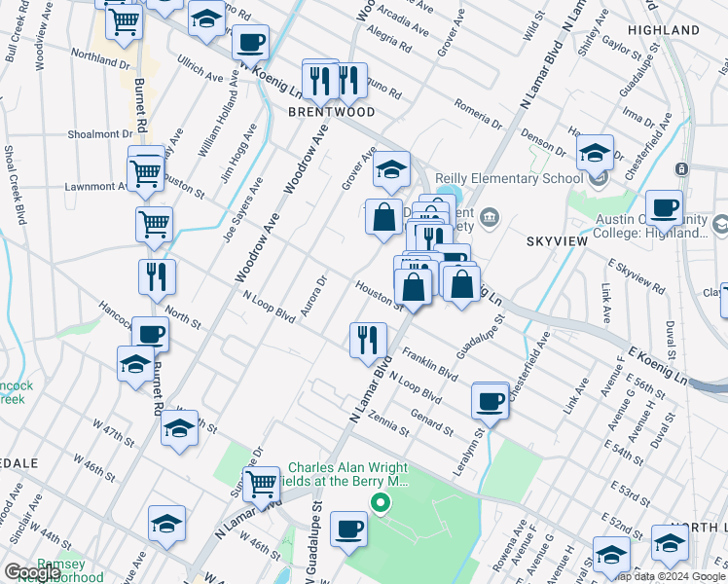Select the shopping cart marker on Burnet Rd below Lawnmont
Viewport: 728px width, 584px height.
pos(154,226)
